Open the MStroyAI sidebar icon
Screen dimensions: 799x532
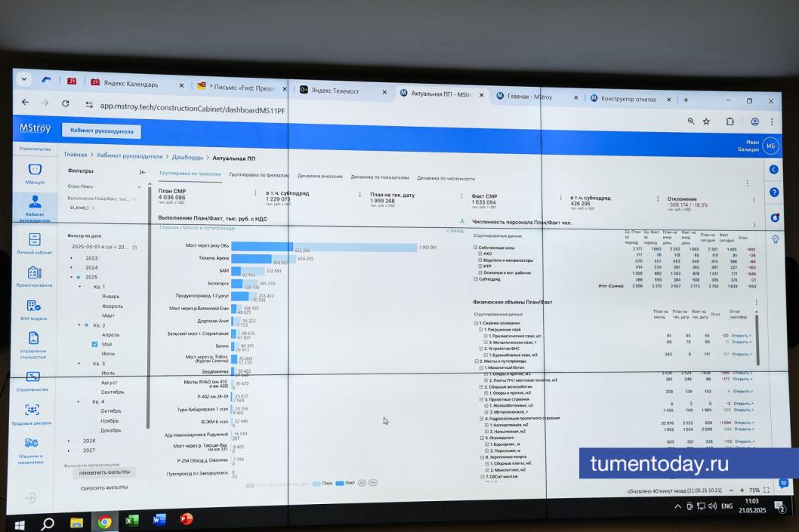(35, 171)
